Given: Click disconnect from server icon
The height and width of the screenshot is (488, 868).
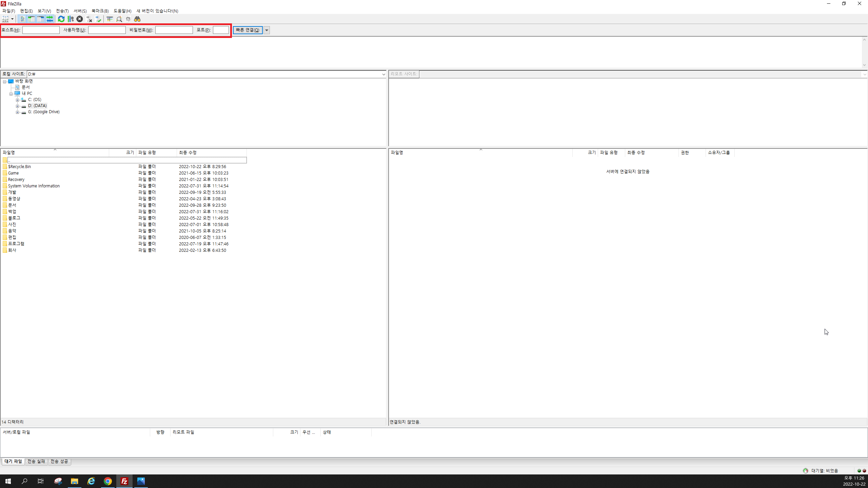Looking at the screenshot, I should (89, 19).
